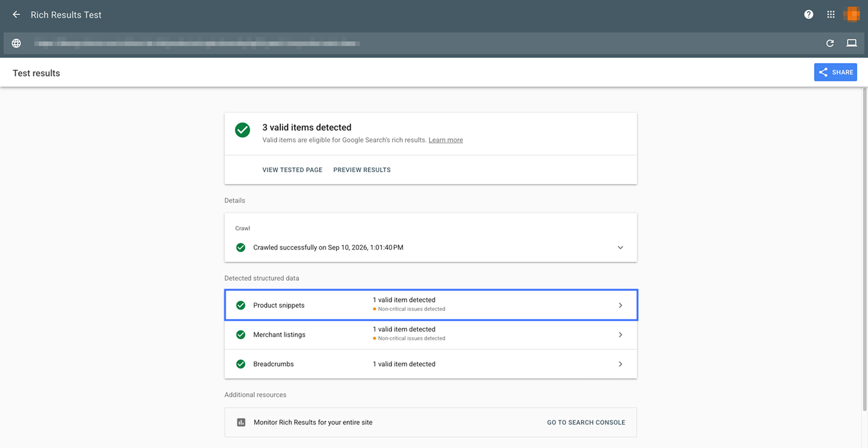Screen dimensions: 868x448
Task: Open the Google apps grid icon
Action: pyautogui.click(x=831, y=15)
